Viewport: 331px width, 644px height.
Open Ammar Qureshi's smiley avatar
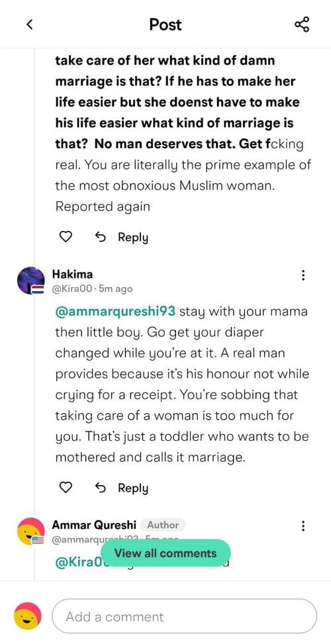coord(31,532)
